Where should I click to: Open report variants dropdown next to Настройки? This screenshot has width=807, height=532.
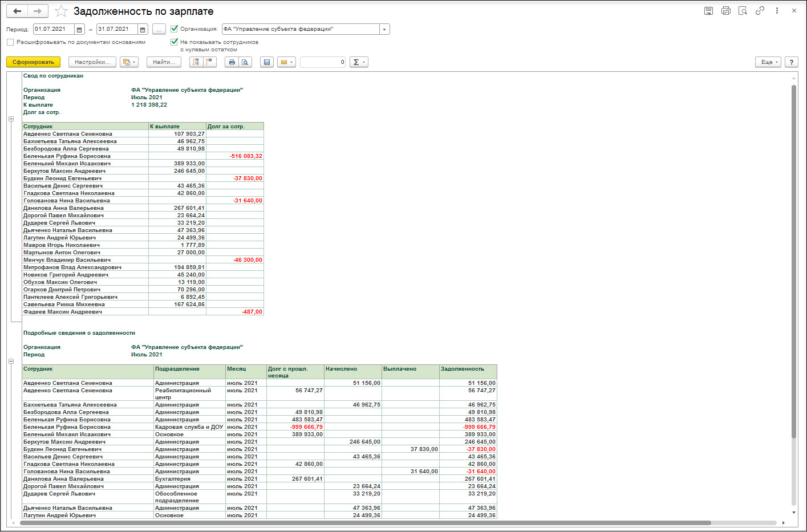(129, 62)
